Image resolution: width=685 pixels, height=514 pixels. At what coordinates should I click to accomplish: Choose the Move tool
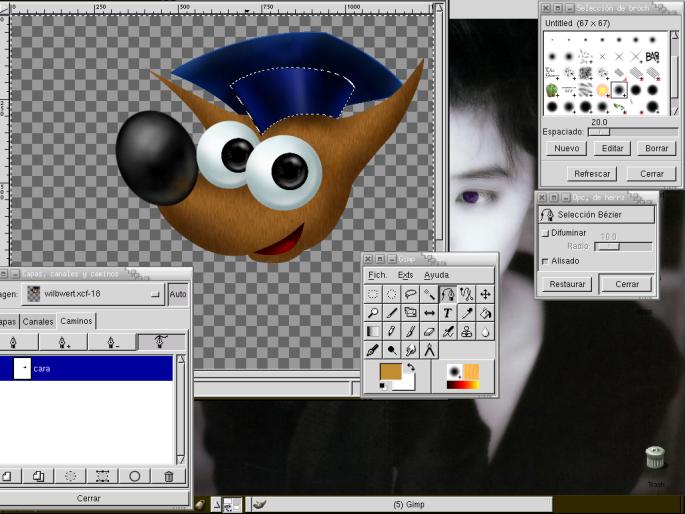pyautogui.click(x=486, y=294)
